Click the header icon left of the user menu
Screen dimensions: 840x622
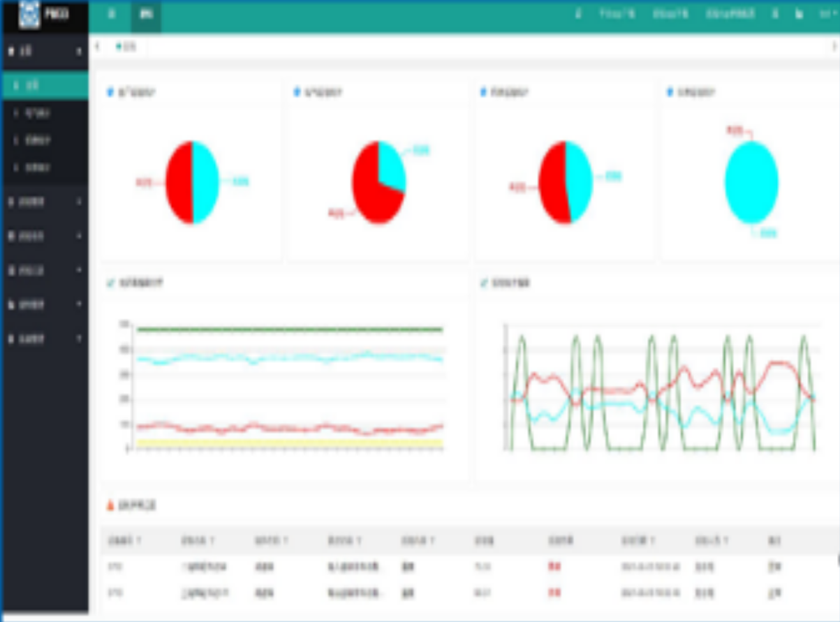[x=799, y=14]
